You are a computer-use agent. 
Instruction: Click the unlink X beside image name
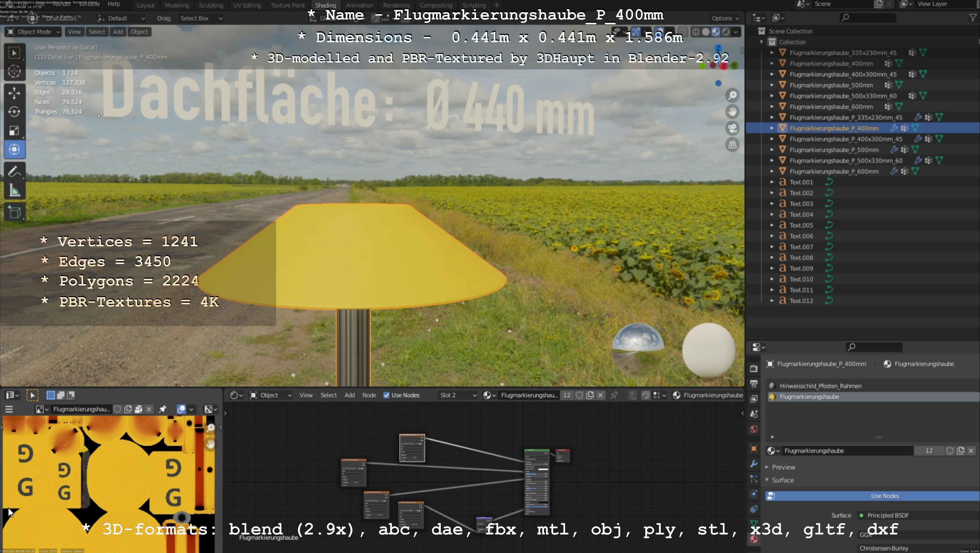tap(149, 409)
